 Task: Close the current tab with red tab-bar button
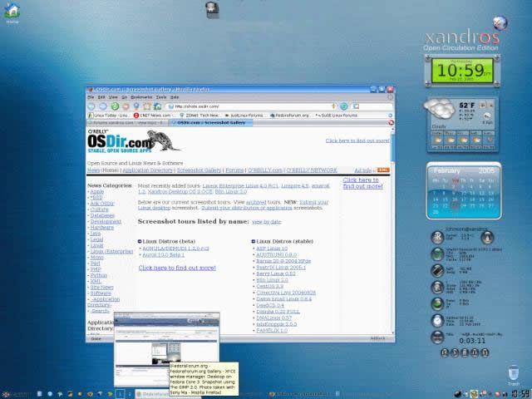[x=391, y=123]
